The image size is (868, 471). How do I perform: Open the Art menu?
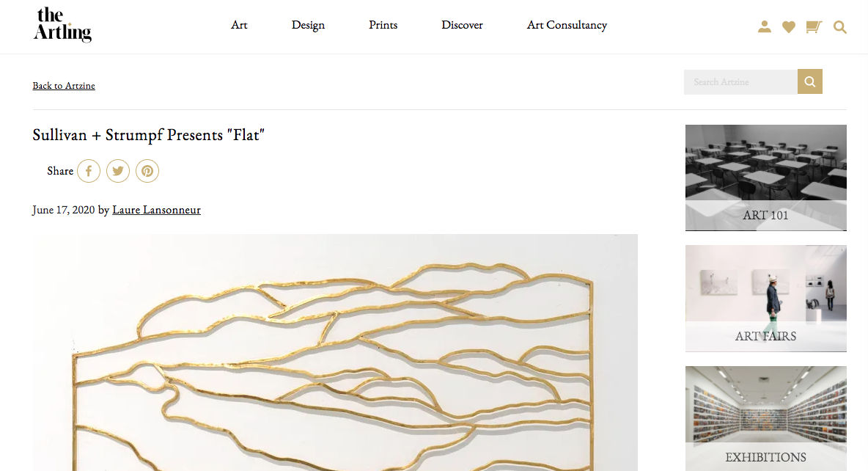tap(239, 25)
